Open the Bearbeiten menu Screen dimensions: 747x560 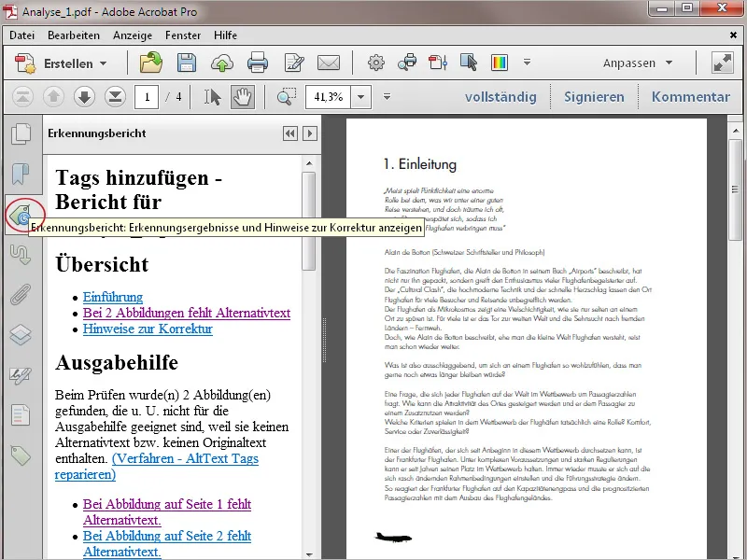74,35
